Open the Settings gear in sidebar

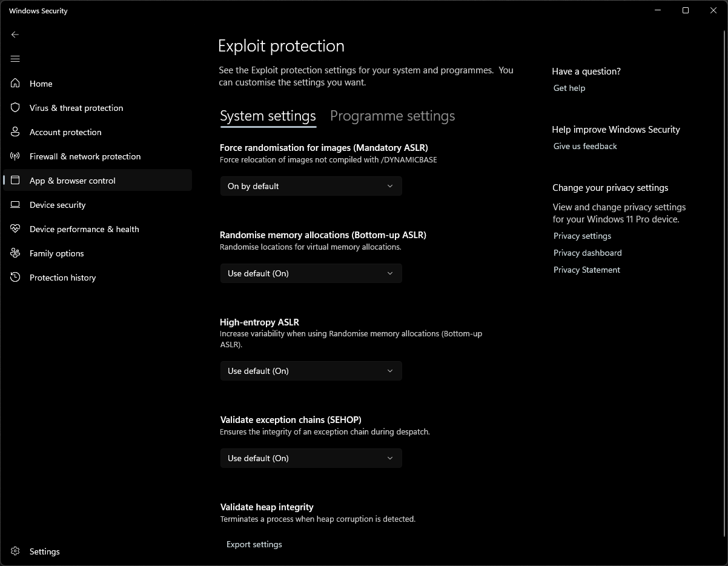tap(16, 551)
